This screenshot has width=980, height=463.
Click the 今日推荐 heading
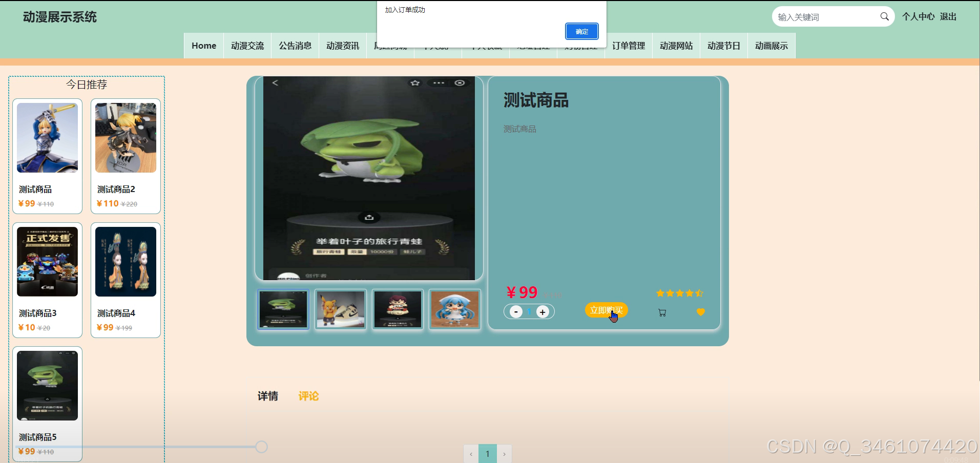(x=87, y=85)
